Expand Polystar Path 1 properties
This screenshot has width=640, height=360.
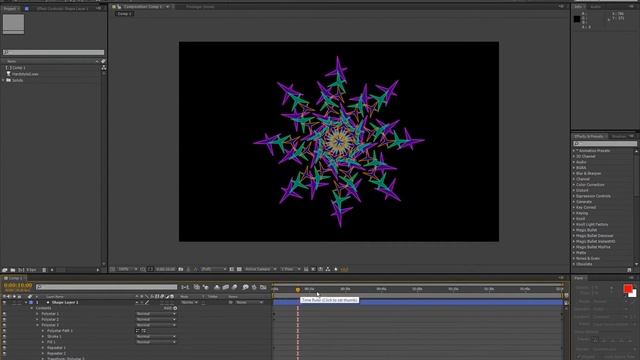point(43,331)
